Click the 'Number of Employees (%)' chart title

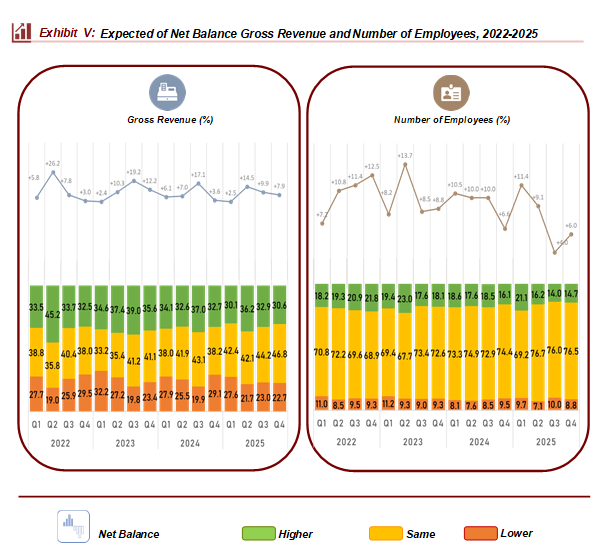[x=451, y=120]
